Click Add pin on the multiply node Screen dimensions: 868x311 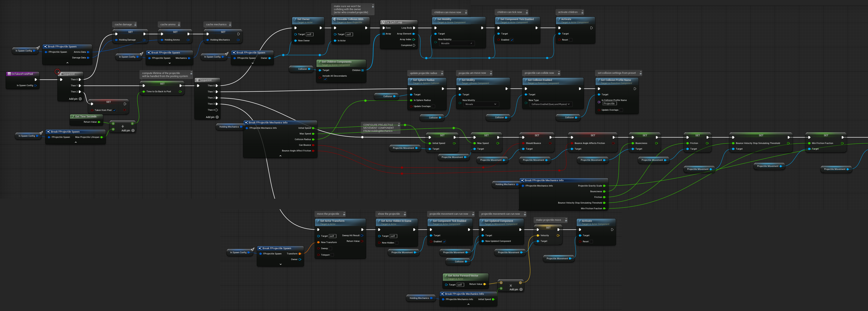(521, 290)
